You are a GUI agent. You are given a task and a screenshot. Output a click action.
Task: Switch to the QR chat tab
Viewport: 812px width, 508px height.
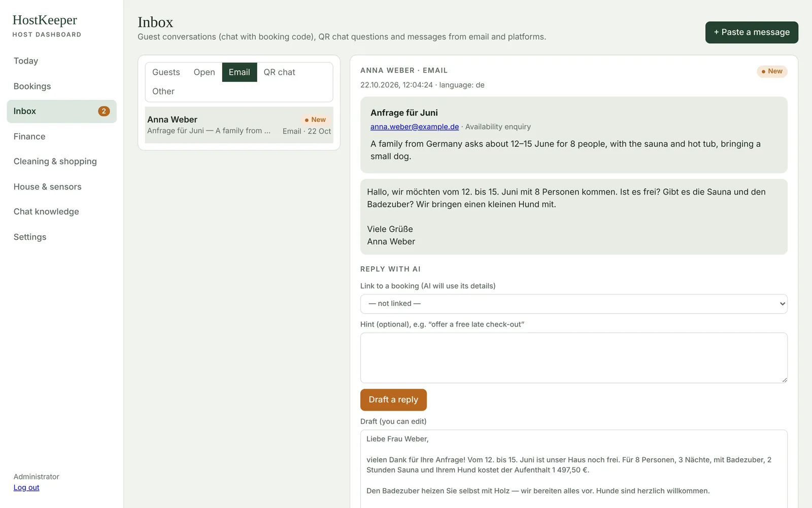pyautogui.click(x=279, y=72)
